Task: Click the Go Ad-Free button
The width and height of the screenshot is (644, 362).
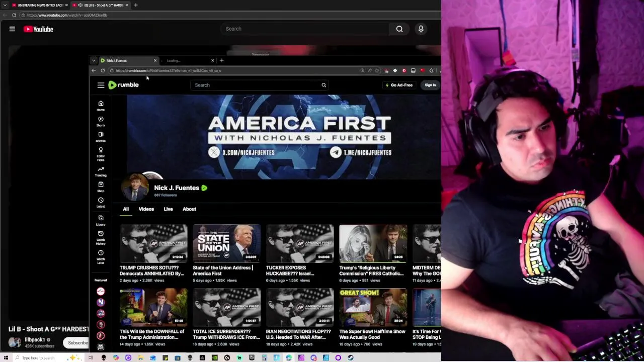Action: click(x=399, y=85)
